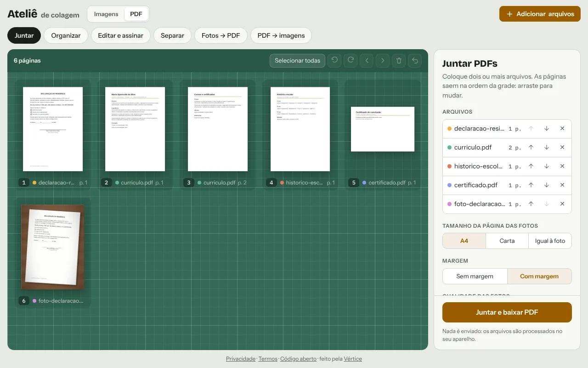The width and height of the screenshot is (588, 368).
Task: Rotate selected pages clockwise
Action: pyautogui.click(x=351, y=60)
